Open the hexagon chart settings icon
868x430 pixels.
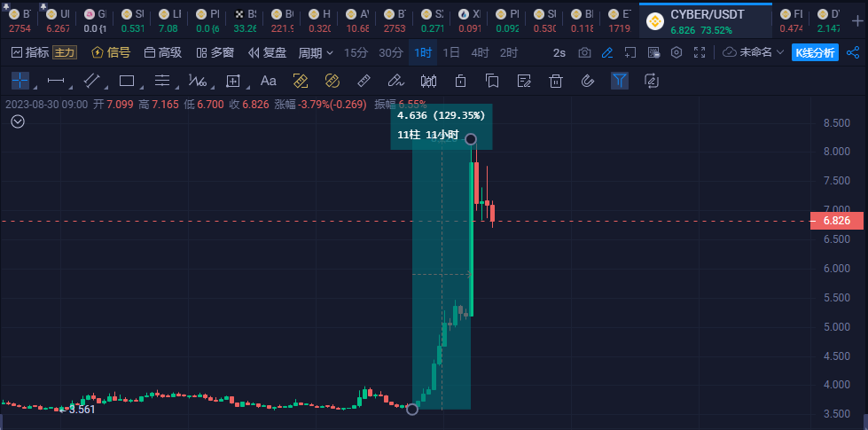676,52
